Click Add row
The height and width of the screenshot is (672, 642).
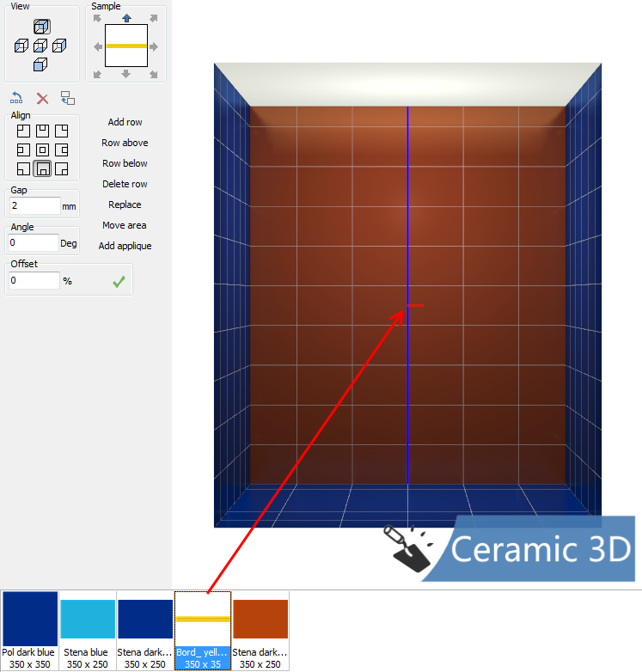click(125, 122)
